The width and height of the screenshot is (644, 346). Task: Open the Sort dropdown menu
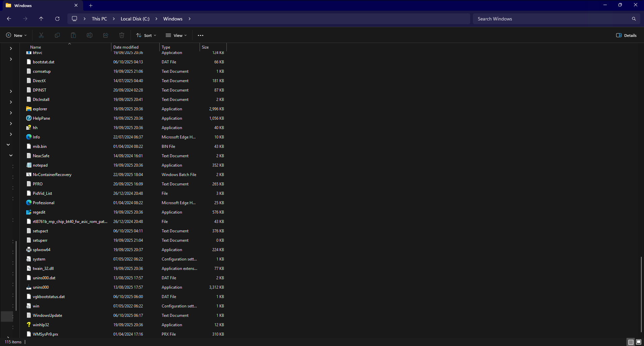pyautogui.click(x=146, y=35)
